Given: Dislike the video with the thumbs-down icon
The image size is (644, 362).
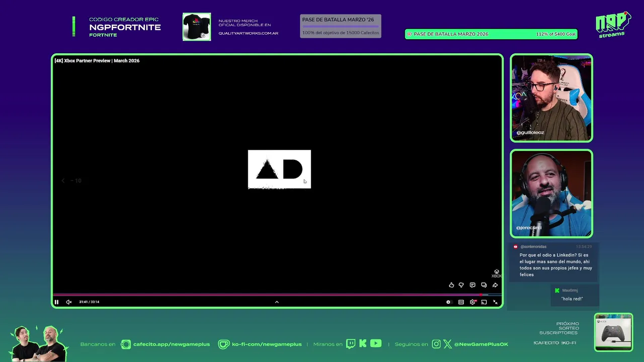Looking at the screenshot, I should (461, 285).
